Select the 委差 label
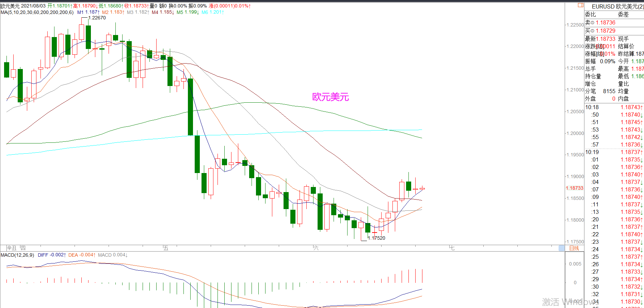Viewport: 644px width, 308px height. [623, 14]
